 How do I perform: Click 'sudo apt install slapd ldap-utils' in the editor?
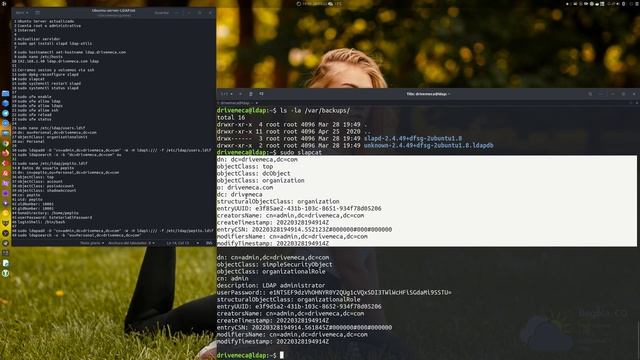tap(55, 43)
